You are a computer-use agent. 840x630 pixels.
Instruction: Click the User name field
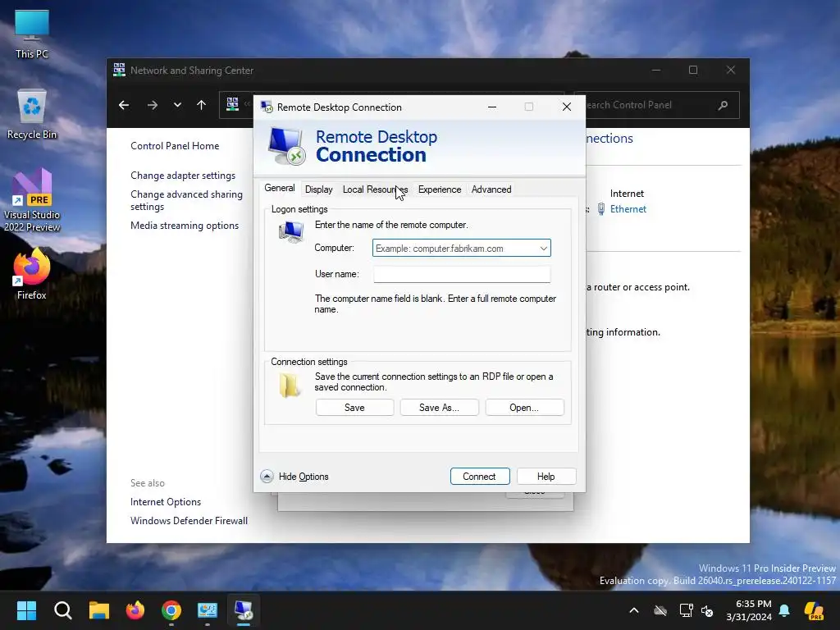pos(462,274)
